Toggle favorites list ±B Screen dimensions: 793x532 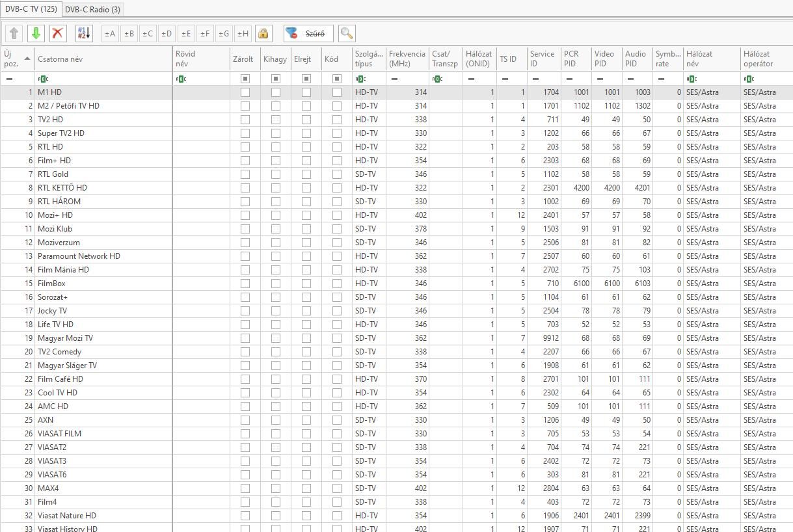pyautogui.click(x=129, y=34)
